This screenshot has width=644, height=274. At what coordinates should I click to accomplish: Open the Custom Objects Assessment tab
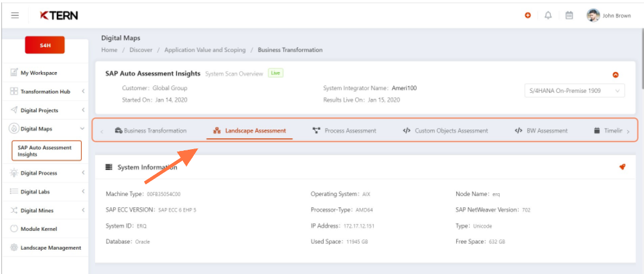coord(446,130)
